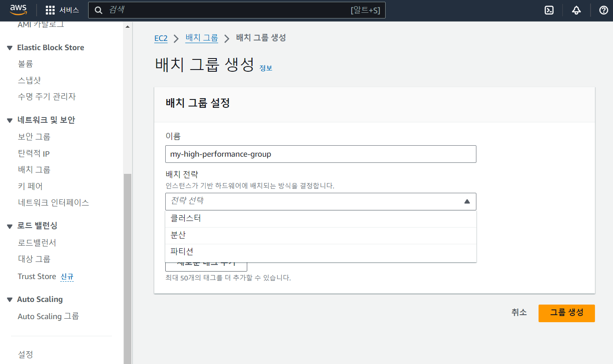
Task: Click the 정보 info link
Action: [266, 68]
